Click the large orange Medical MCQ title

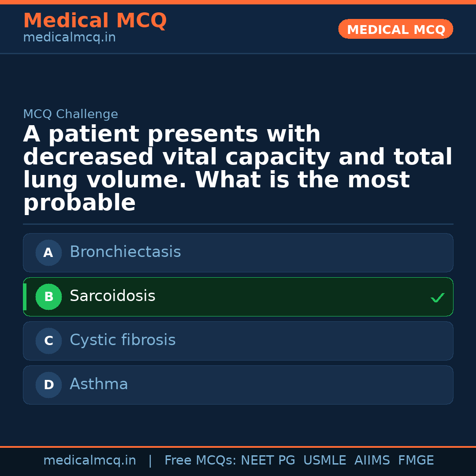pos(95,21)
